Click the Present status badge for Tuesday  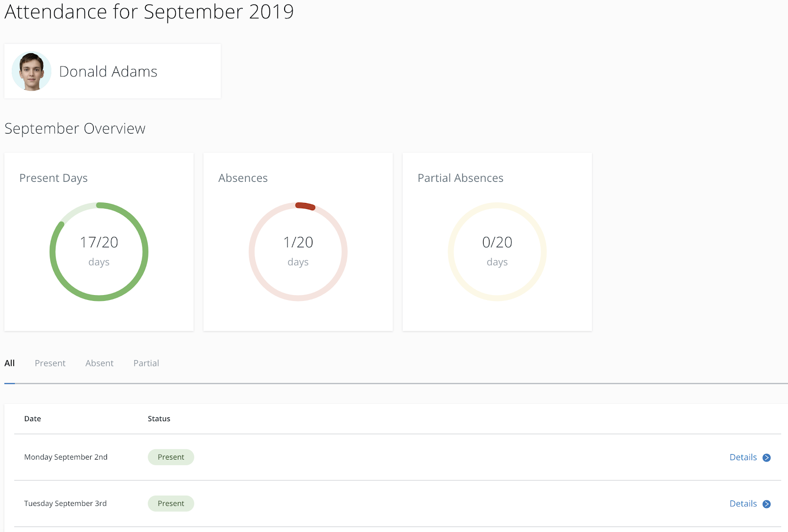click(171, 503)
